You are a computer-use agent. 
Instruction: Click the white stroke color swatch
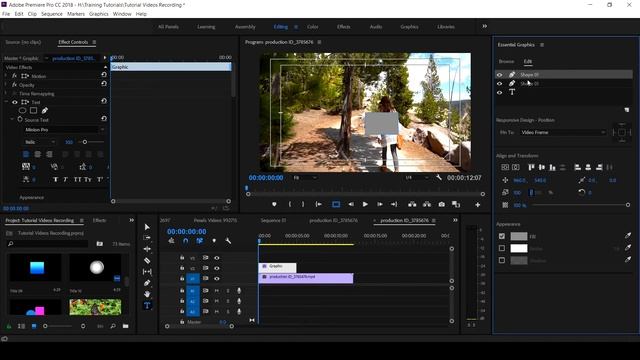(x=519, y=248)
